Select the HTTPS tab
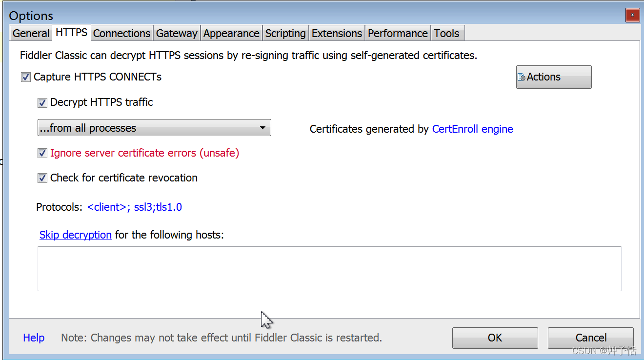The image size is (644, 360). tap(71, 32)
